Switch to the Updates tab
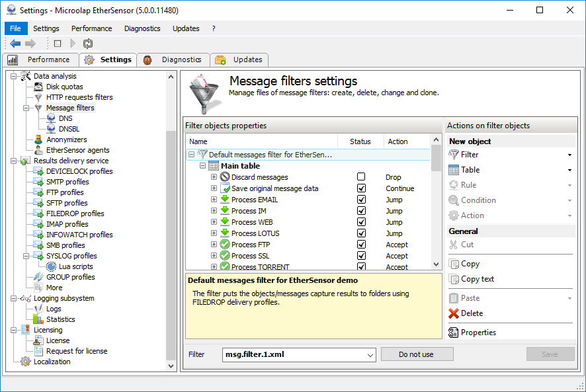The height and width of the screenshot is (392, 586). [239, 59]
